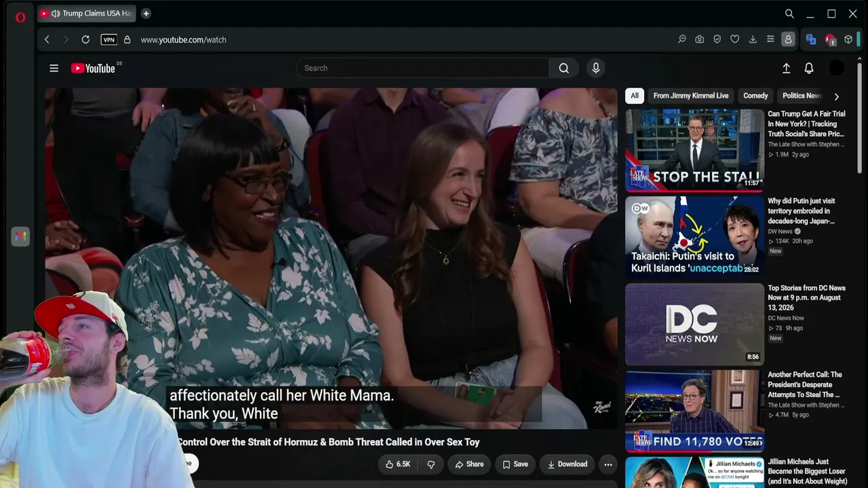Image resolution: width=868 pixels, height=488 pixels.
Task: Open "Another Perfect Call" video title
Action: (x=805, y=384)
